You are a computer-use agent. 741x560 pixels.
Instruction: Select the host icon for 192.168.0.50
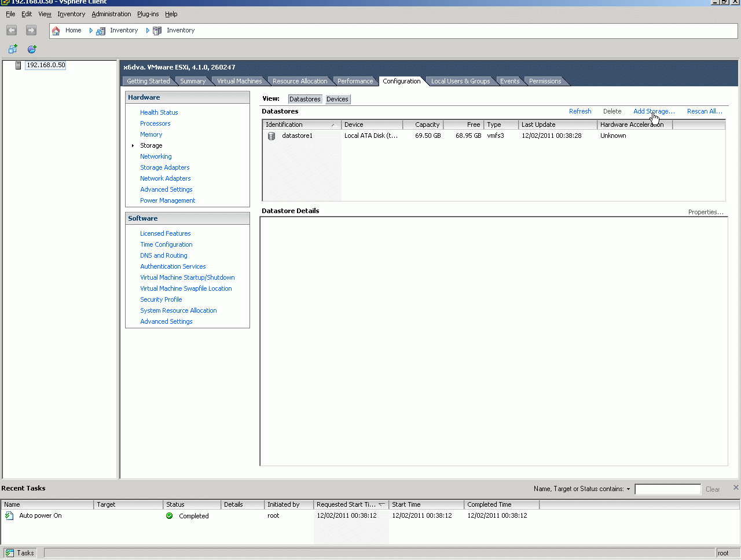pos(19,65)
